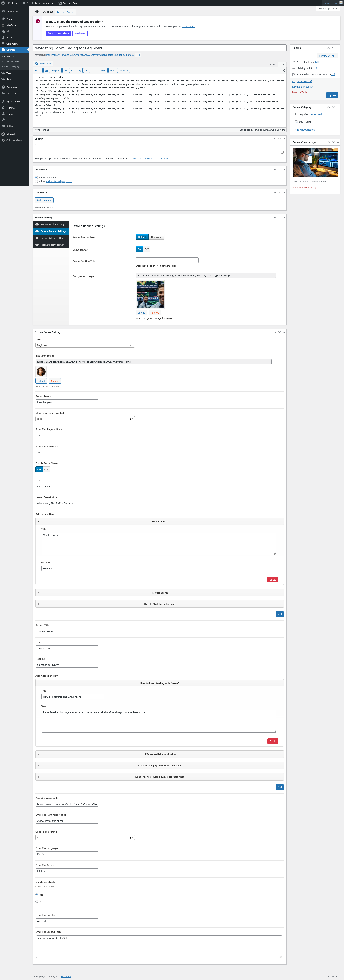The height and width of the screenshot is (980, 344).
Task: Expand the How It's Work? lesson item
Action: pos(159,592)
